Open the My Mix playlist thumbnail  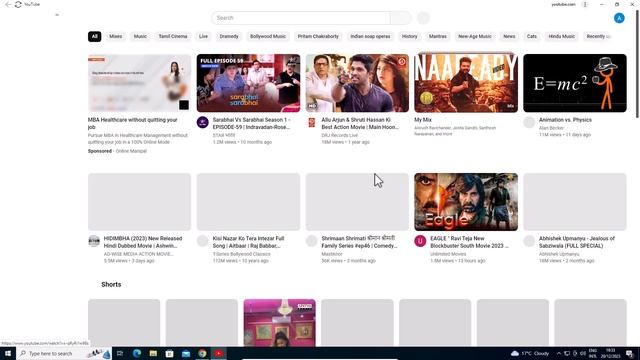click(466, 83)
